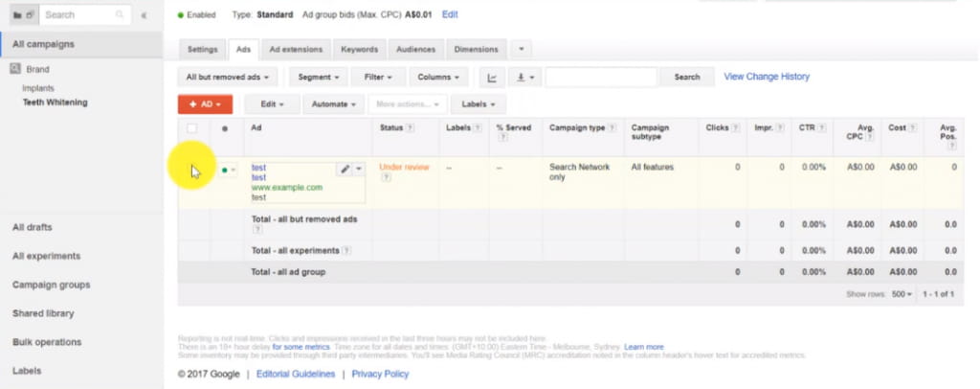Switch to the Audiences tab
Viewport: 980px width, 389px height.
pyautogui.click(x=416, y=50)
